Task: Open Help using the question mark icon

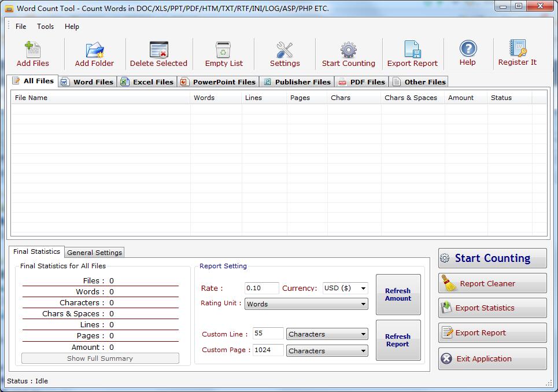Action: [x=467, y=49]
